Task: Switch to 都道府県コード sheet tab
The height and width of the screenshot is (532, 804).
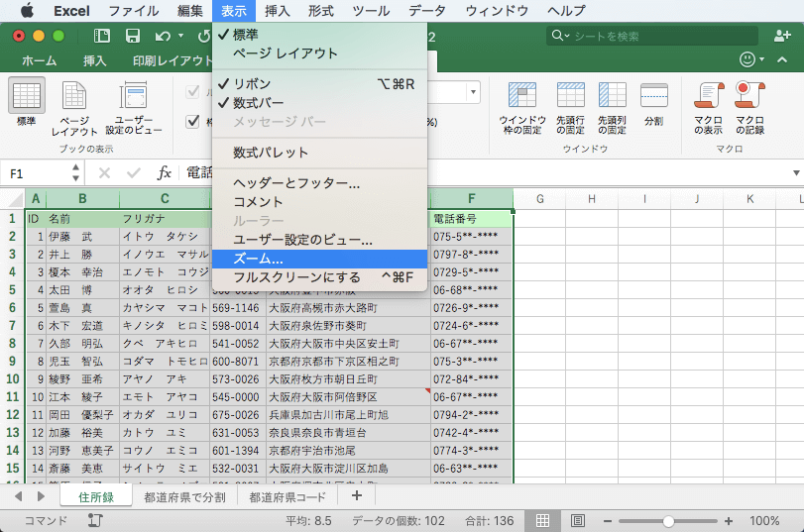Action: (287, 496)
